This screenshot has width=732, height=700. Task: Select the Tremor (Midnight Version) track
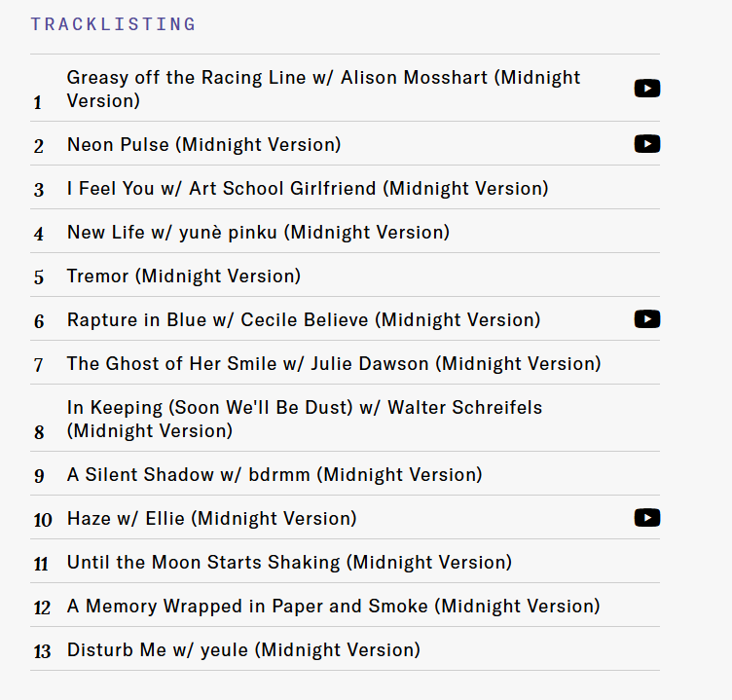[183, 276]
